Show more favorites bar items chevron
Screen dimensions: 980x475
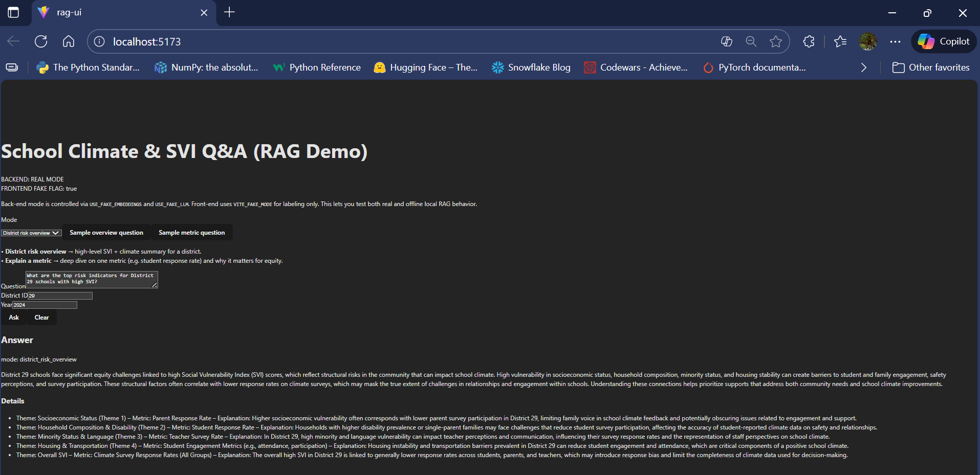(864, 67)
